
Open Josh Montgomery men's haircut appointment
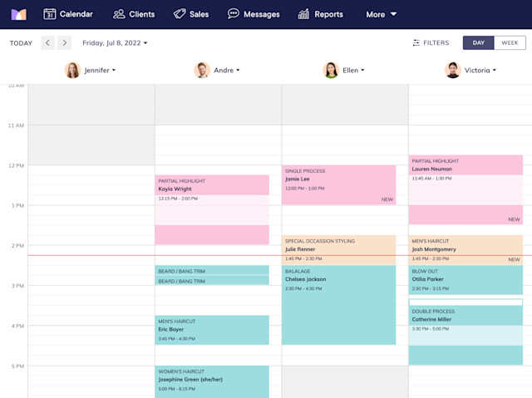[465, 250]
